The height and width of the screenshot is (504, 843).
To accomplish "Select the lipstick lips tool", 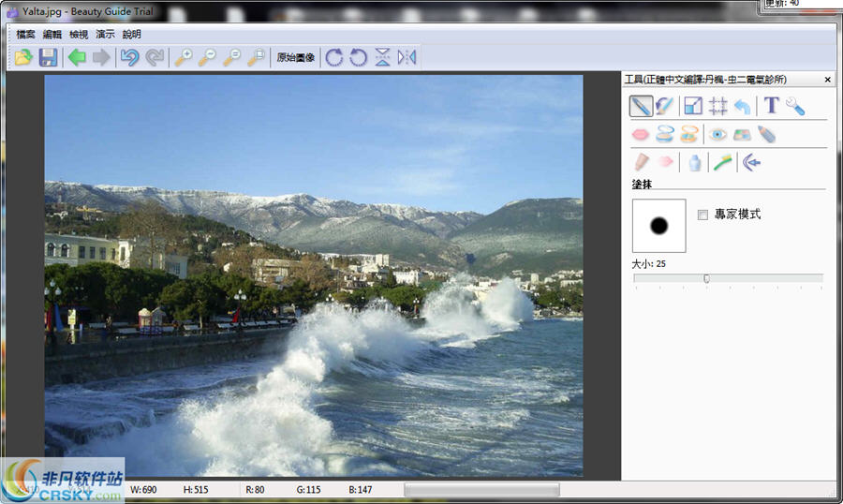I will (x=641, y=135).
